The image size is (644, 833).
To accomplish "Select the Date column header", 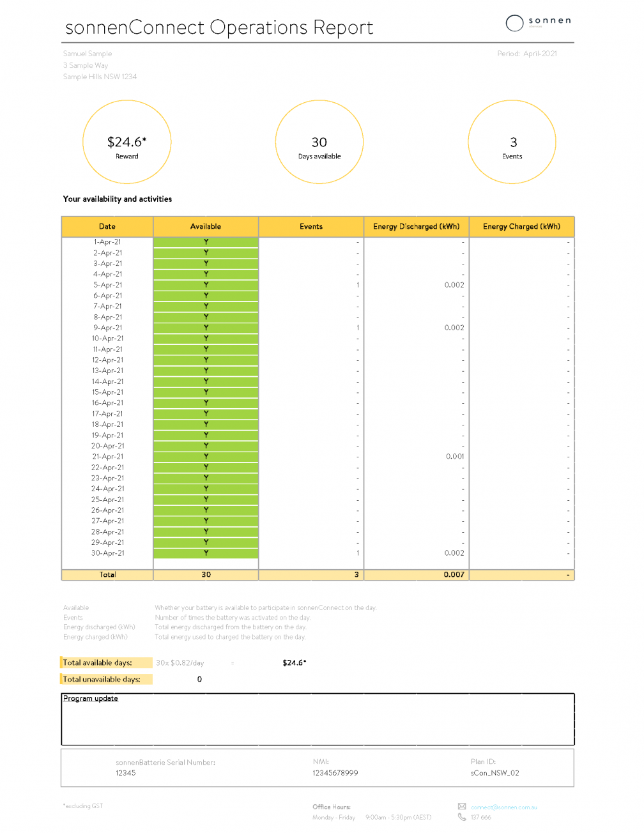I will pyautogui.click(x=107, y=227).
